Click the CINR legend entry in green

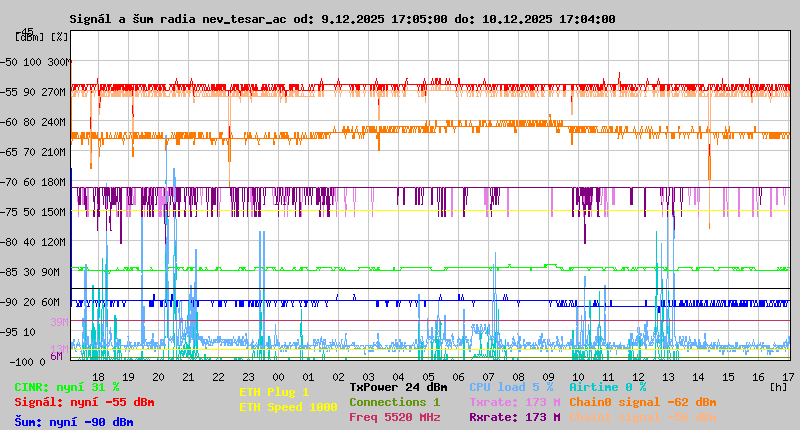tap(67, 387)
